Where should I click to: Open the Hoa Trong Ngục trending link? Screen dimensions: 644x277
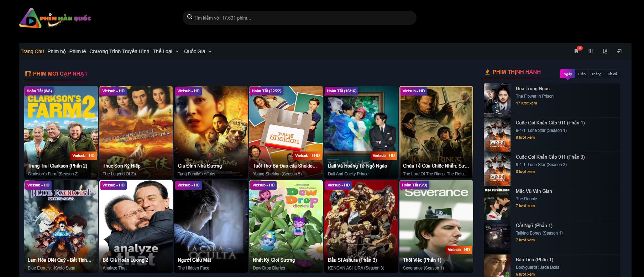point(533,88)
